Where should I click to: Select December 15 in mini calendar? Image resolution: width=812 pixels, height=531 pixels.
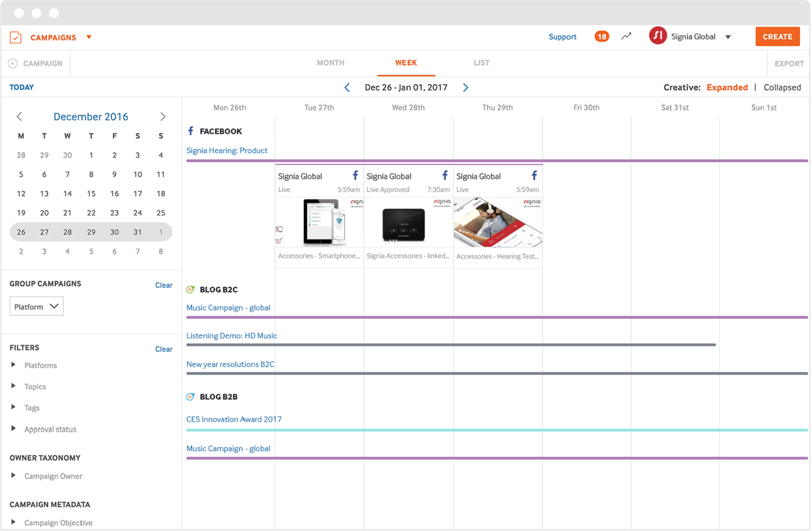[91, 194]
